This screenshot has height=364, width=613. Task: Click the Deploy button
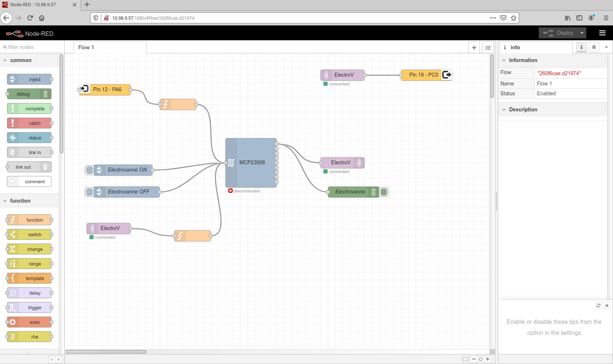[x=558, y=33]
